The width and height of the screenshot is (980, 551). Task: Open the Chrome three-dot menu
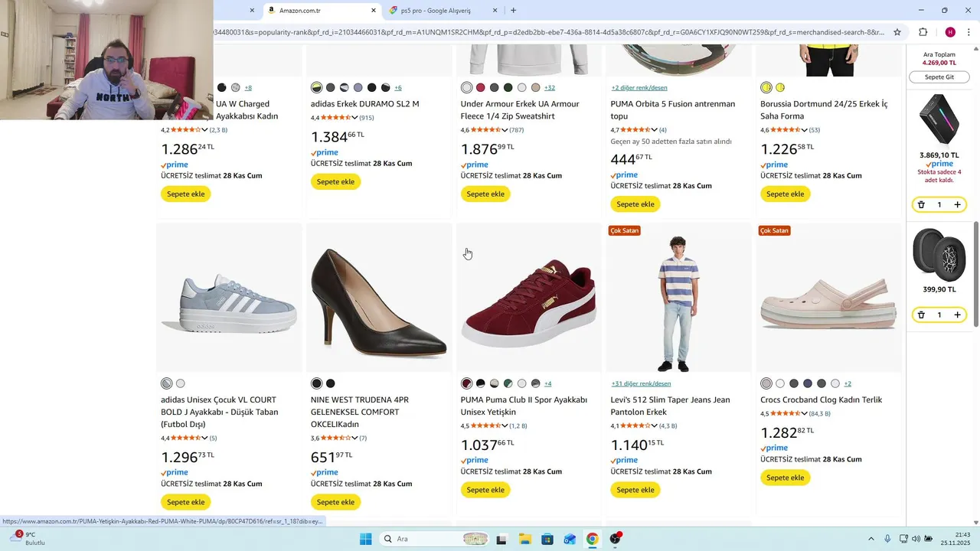pos(968,32)
